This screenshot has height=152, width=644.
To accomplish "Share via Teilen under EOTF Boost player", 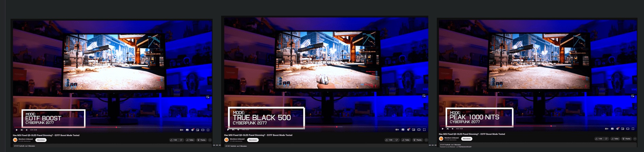I will click(x=190, y=140).
